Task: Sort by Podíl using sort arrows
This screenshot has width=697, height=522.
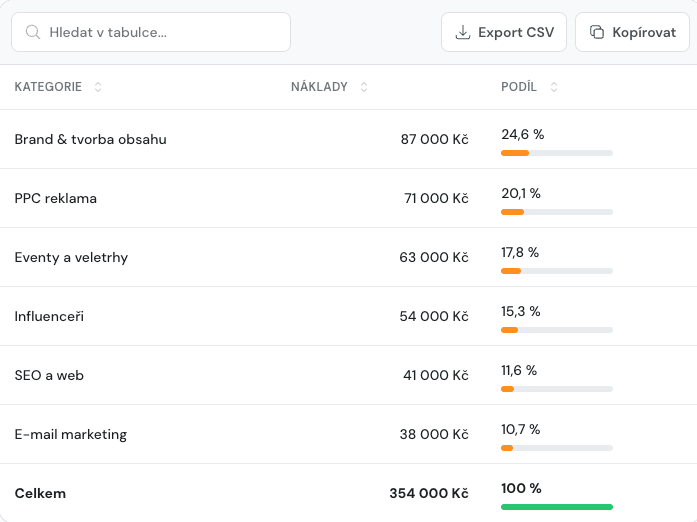Action: point(553,87)
